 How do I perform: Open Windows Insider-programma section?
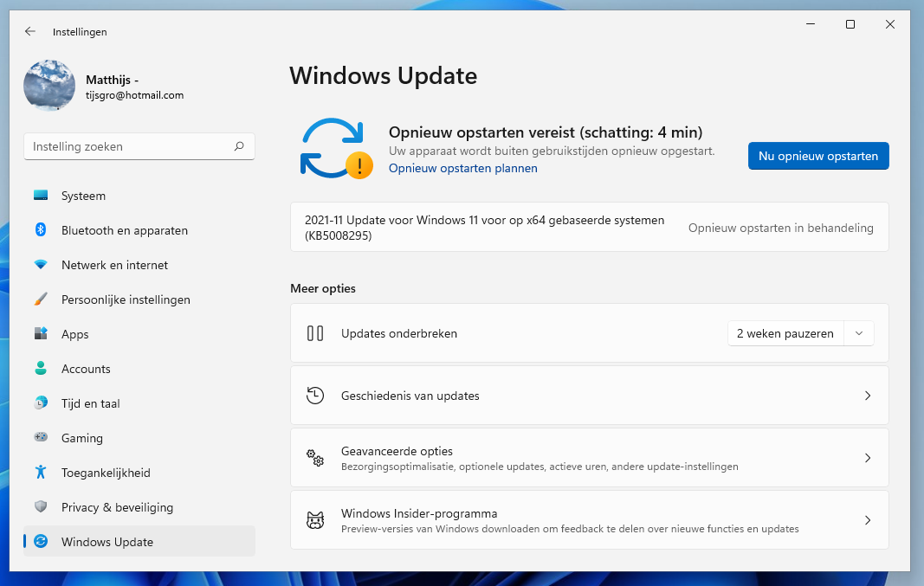point(589,520)
